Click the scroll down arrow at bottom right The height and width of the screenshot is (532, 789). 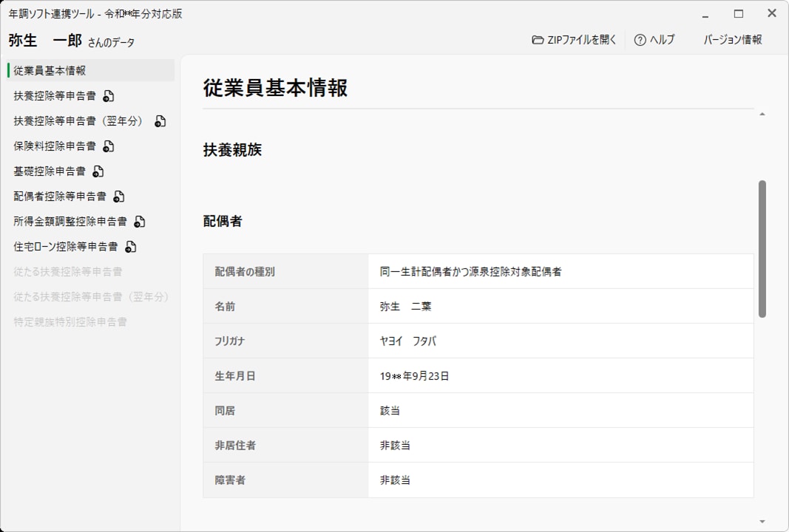(762, 522)
